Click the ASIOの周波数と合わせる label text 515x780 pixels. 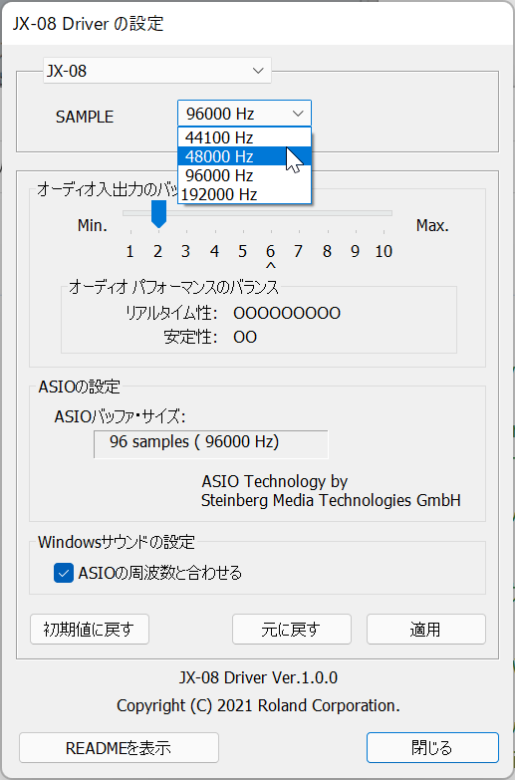[160, 573]
